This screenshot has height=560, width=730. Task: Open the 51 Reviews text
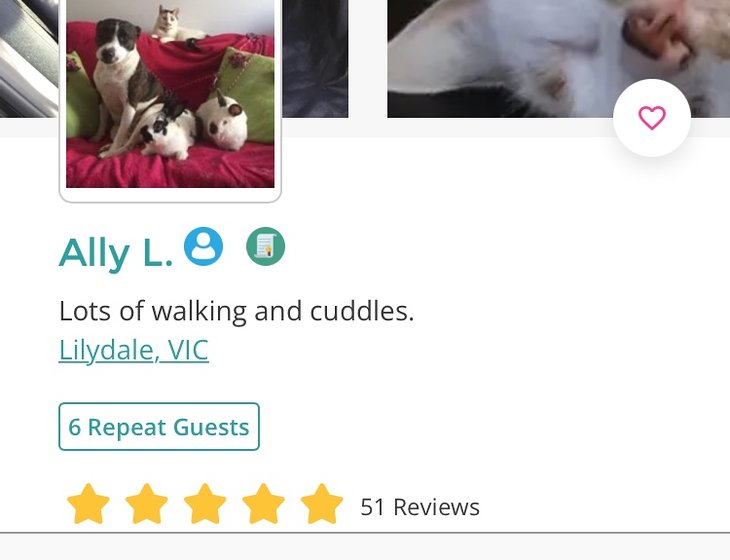(420, 507)
